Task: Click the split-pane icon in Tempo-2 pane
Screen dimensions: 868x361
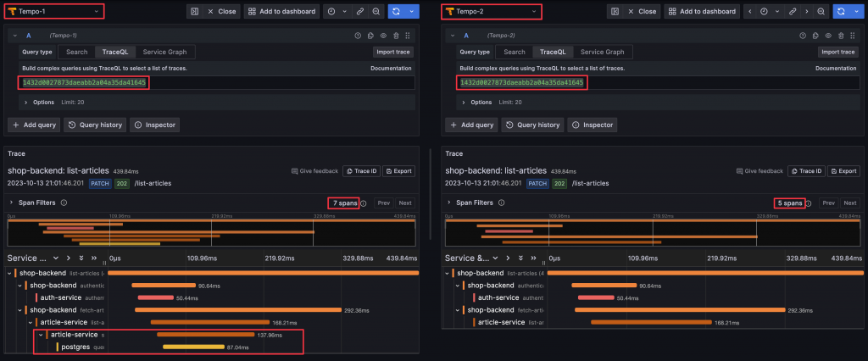Action: 615,11
